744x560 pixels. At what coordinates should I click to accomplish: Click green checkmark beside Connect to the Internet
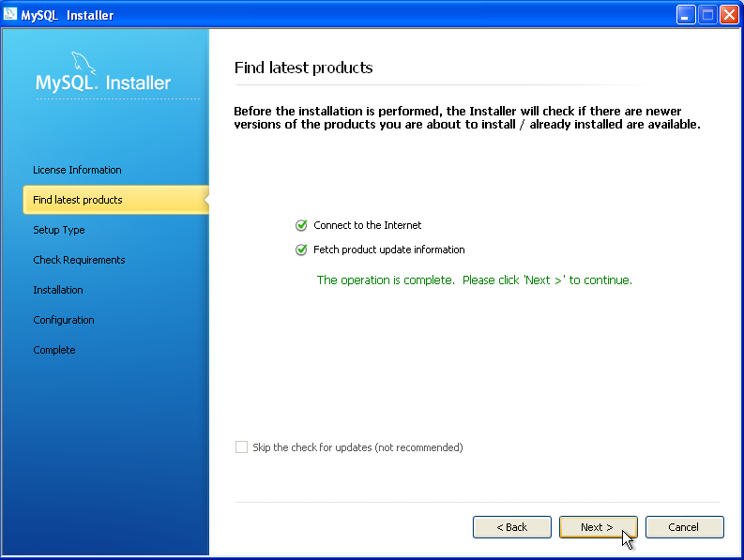point(301,225)
